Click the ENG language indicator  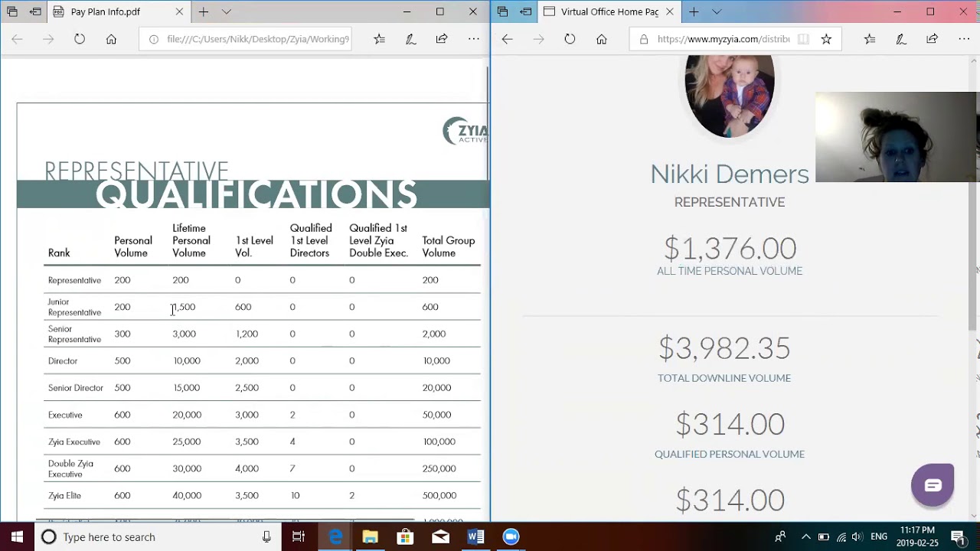879,536
